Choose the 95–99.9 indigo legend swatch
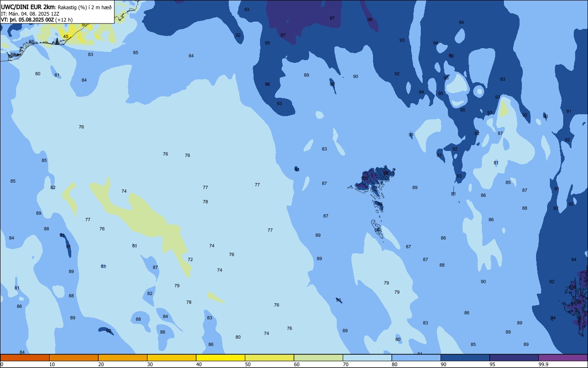588x368 pixels. (514, 357)
